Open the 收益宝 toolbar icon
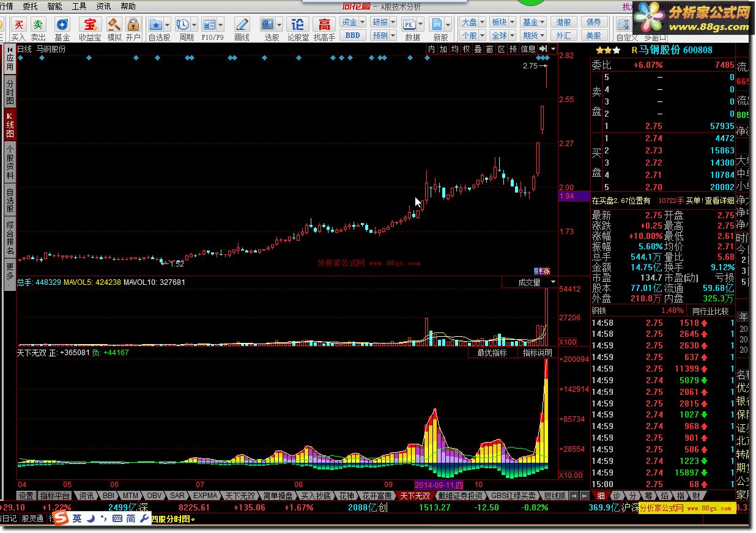The height and width of the screenshot is (533, 756). point(90,25)
